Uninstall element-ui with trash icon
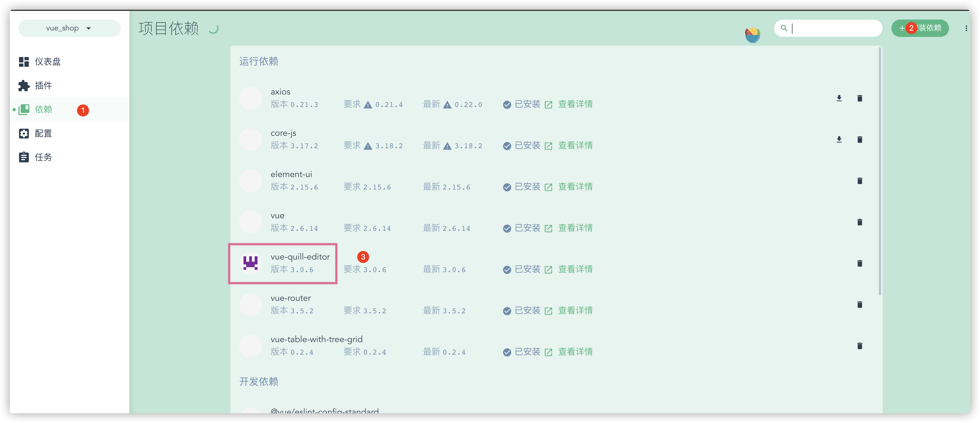Viewport: 980px width, 423px height. click(x=859, y=181)
